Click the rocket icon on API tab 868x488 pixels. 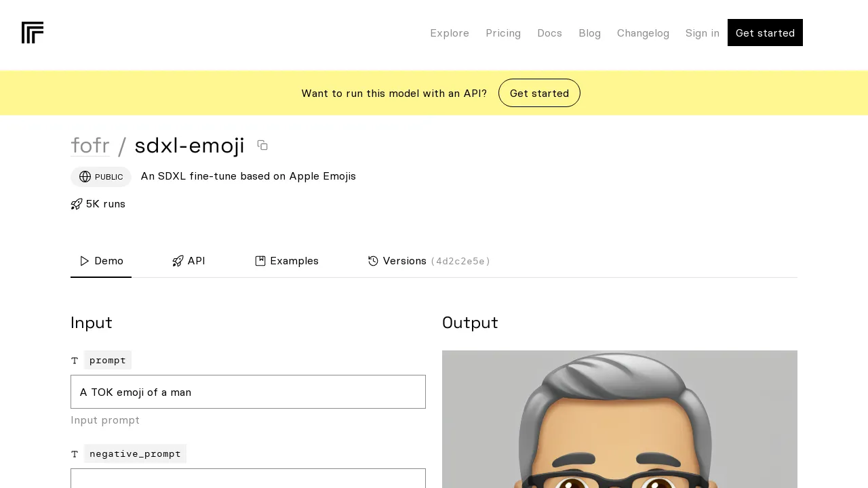click(178, 261)
